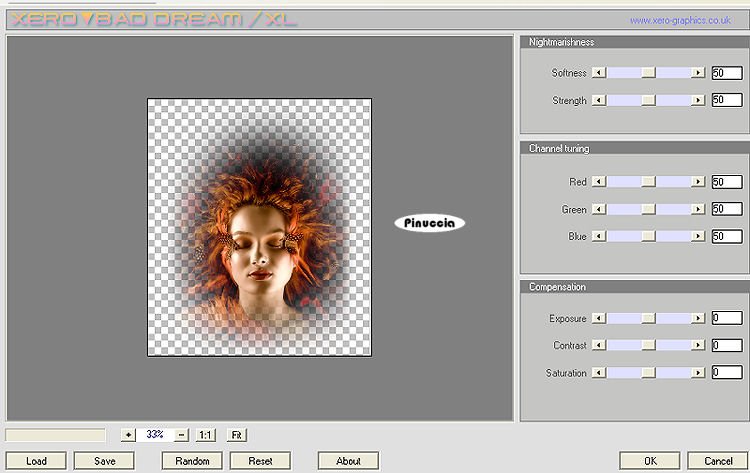The image size is (750, 473).
Task: Click the Softness slider right arrow
Action: 699,73
